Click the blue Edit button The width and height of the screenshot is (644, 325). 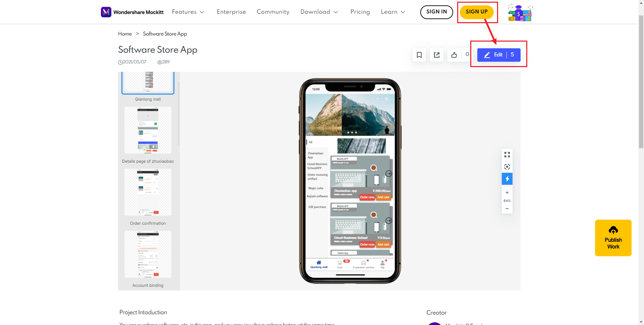499,55
